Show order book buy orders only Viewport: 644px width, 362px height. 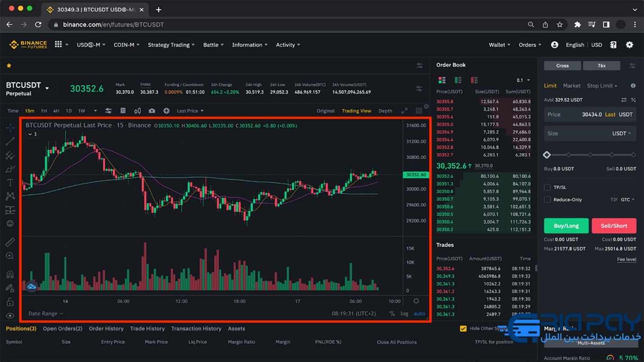pyautogui.click(x=458, y=80)
